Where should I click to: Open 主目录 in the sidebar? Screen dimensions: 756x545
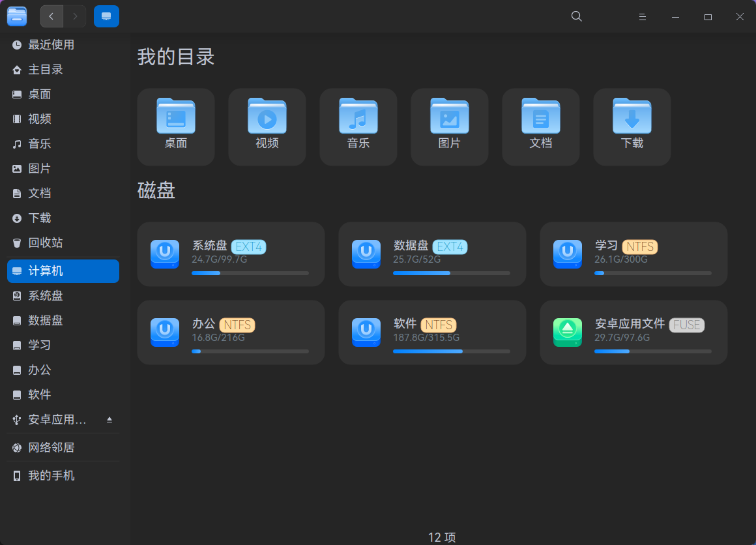pos(63,70)
